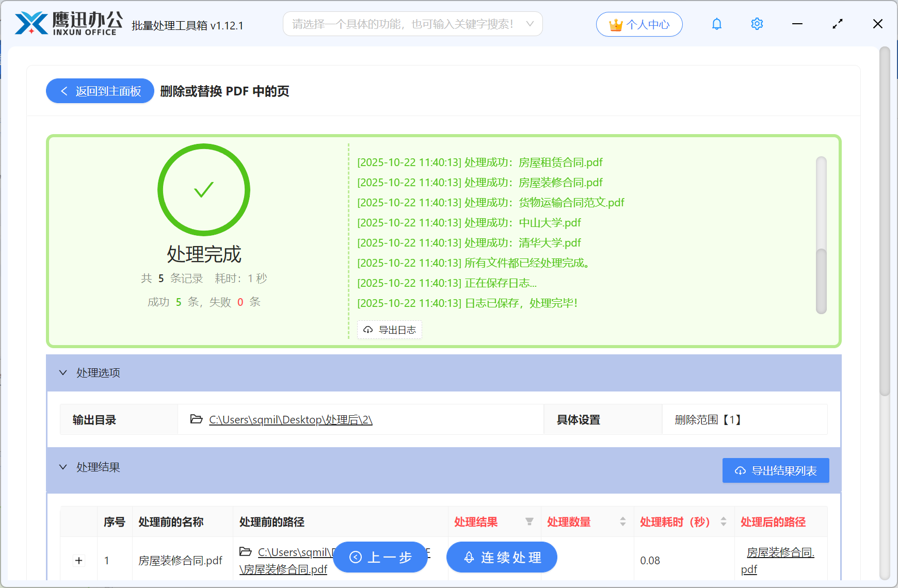Image resolution: width=898 pixels, height=588 pixels.
Task: Collapse the 处理选项 section
Action: 63,372
